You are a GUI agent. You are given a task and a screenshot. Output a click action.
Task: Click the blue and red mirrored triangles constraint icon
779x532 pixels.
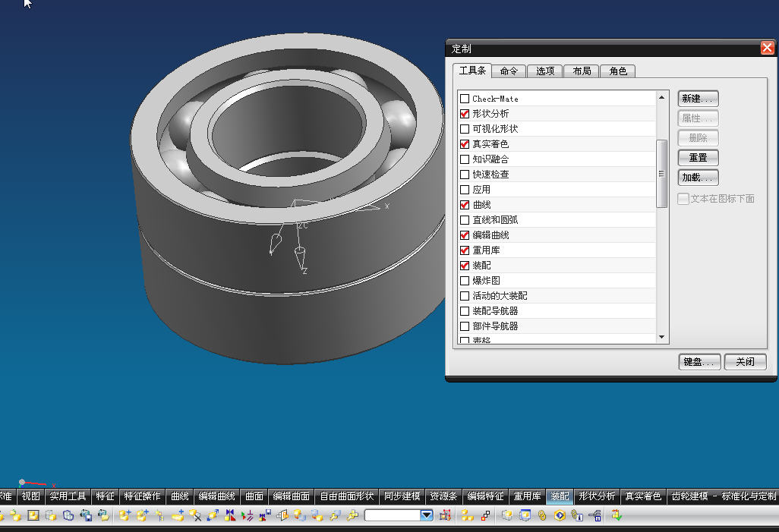(229, 515)
